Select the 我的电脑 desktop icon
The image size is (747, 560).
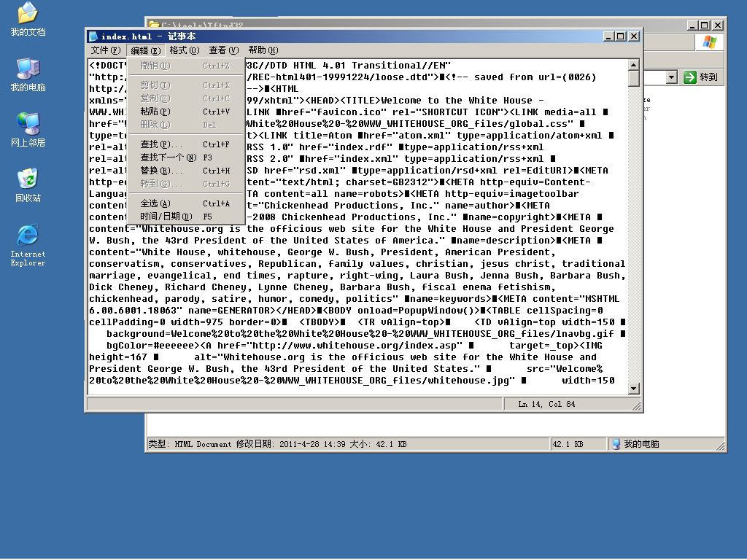click(x=28, y=75)
